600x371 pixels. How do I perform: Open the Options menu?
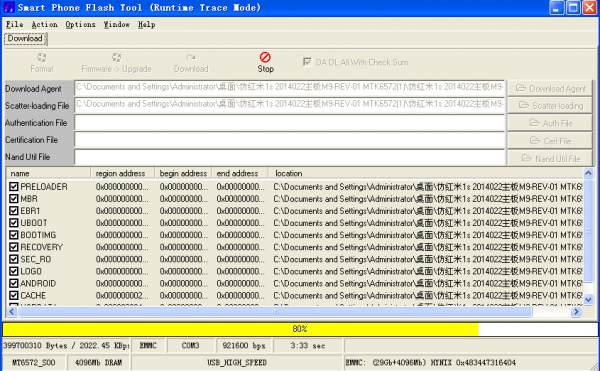point(80,24)
